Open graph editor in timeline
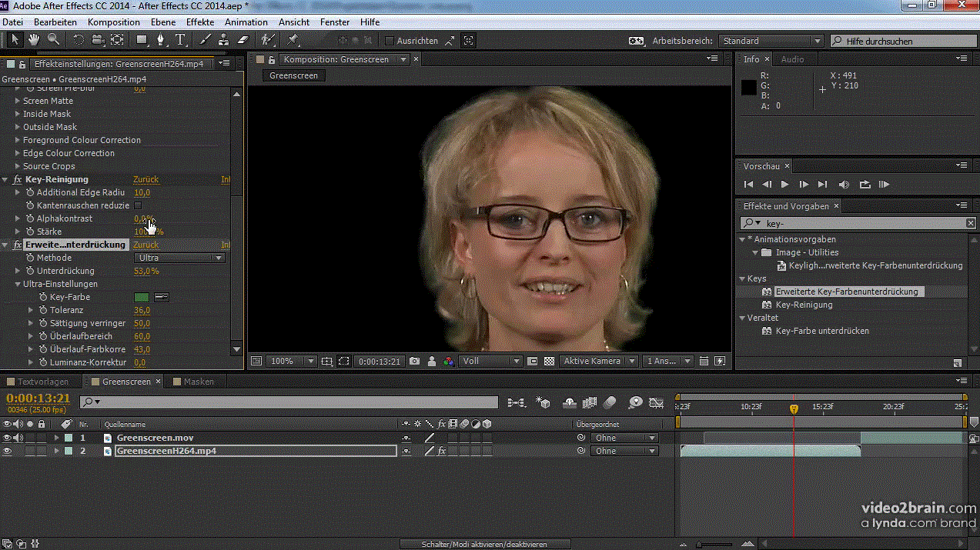Viewport: 980px width, 550px height. click(x=657, y=402)
